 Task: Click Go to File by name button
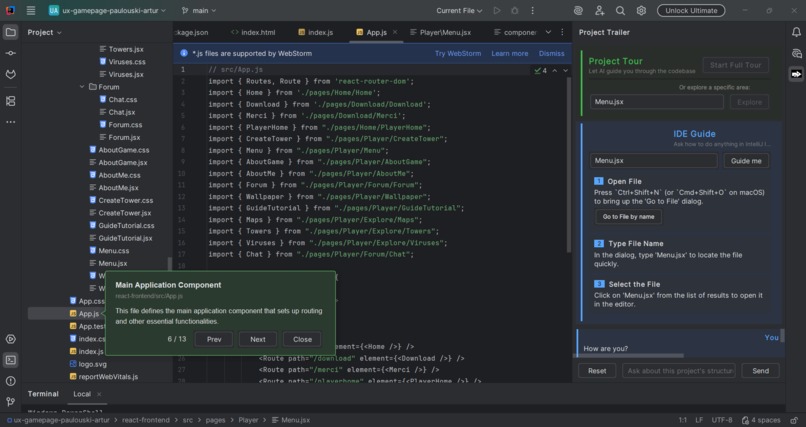point(628,217)
